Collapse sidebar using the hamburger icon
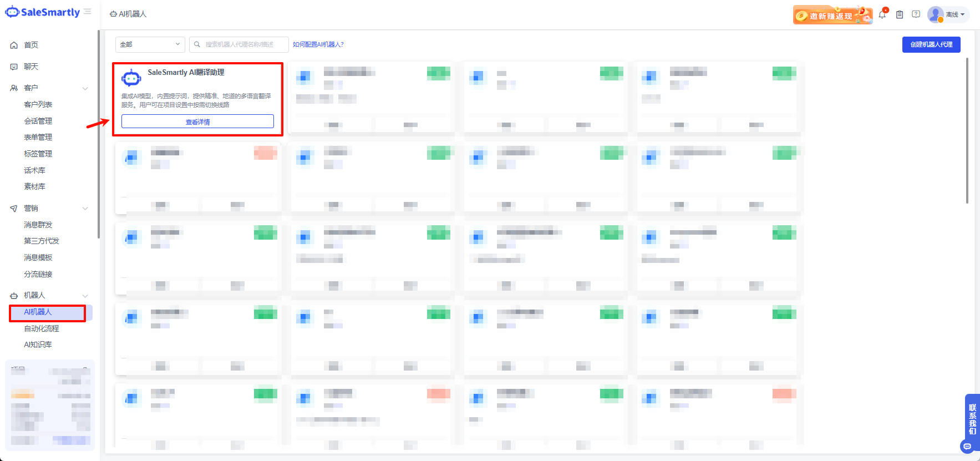 point(88,12)
